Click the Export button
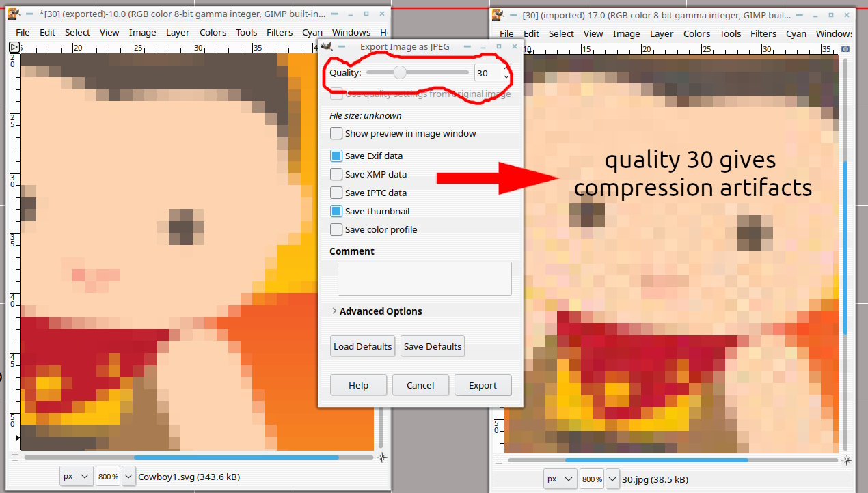This screenshot has height=493, width=868. (x=483, y=385)
